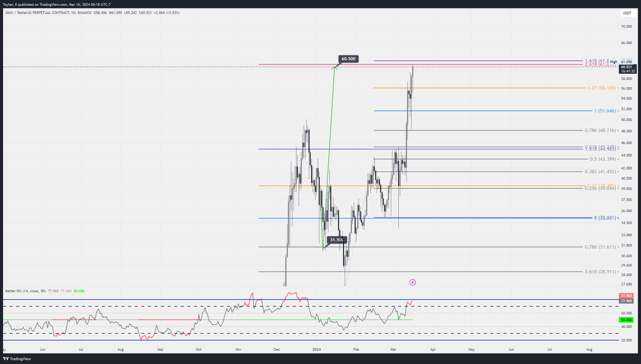Select the 31.500 price callout label
The height and width of the screenshot is (364, 641).
[337, 240]
